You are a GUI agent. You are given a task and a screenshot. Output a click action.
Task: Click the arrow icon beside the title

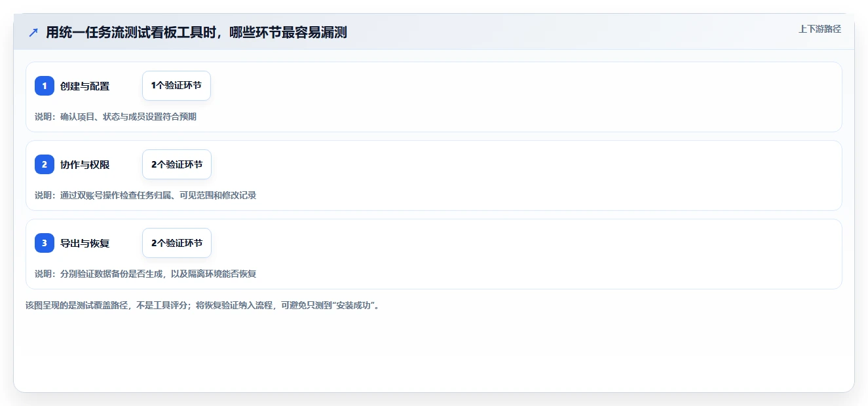(33, 33)
